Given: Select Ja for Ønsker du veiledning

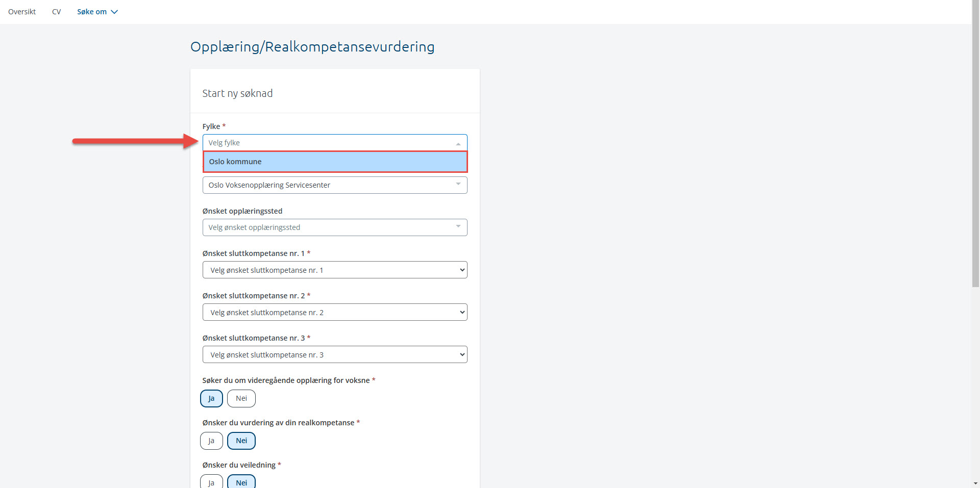Looking at the screenshot, I should (x=211, y=482).
